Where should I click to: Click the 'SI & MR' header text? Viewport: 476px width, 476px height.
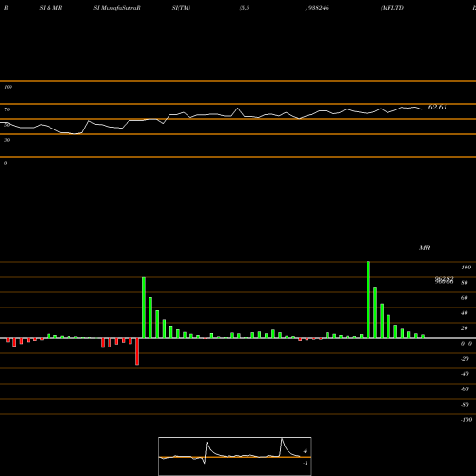coord(50,8)
